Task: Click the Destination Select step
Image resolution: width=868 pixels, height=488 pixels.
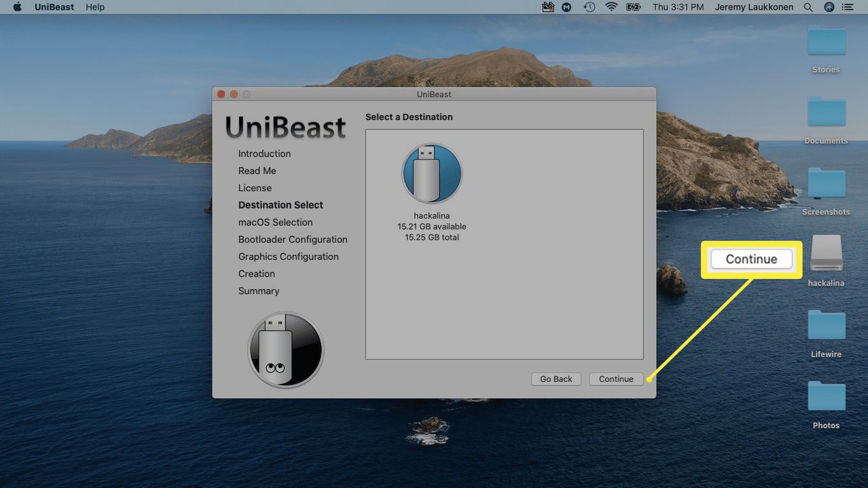Action: click(x=281, y=205)
